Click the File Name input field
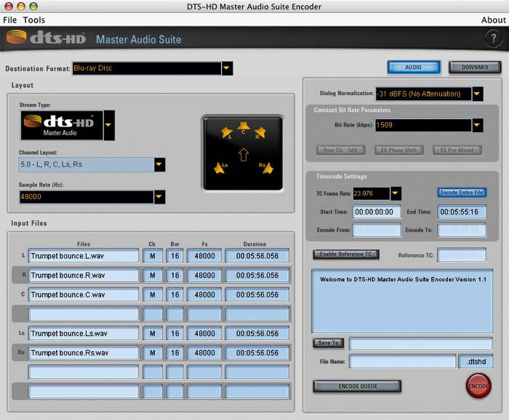The image size is (509, 420). 403,362
